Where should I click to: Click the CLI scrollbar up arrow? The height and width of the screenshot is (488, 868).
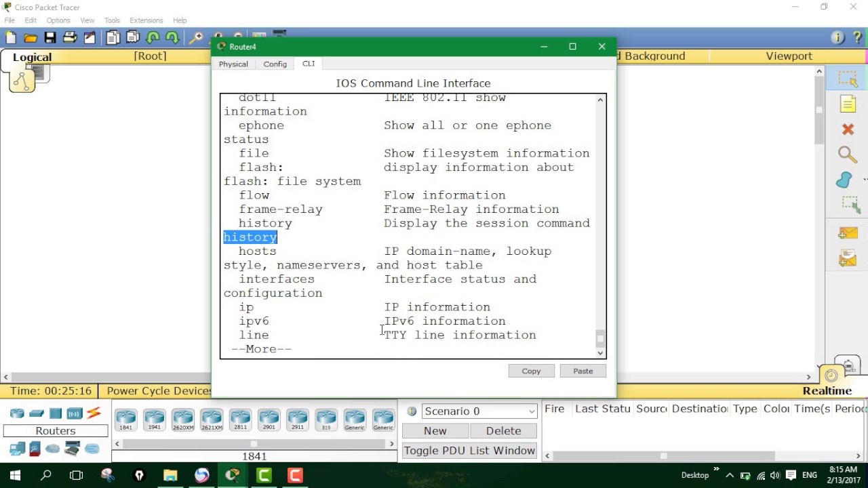click(600, 100)
